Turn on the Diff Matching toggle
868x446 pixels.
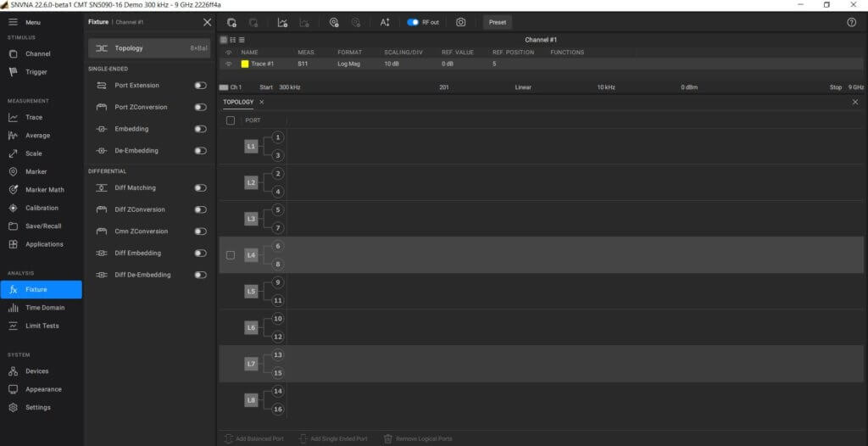pos(200,188)
